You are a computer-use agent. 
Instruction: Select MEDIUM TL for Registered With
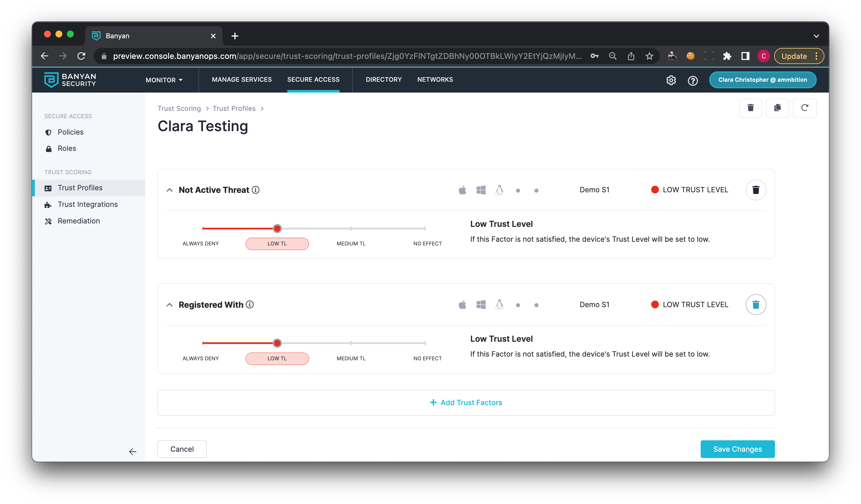pos(351,358)
